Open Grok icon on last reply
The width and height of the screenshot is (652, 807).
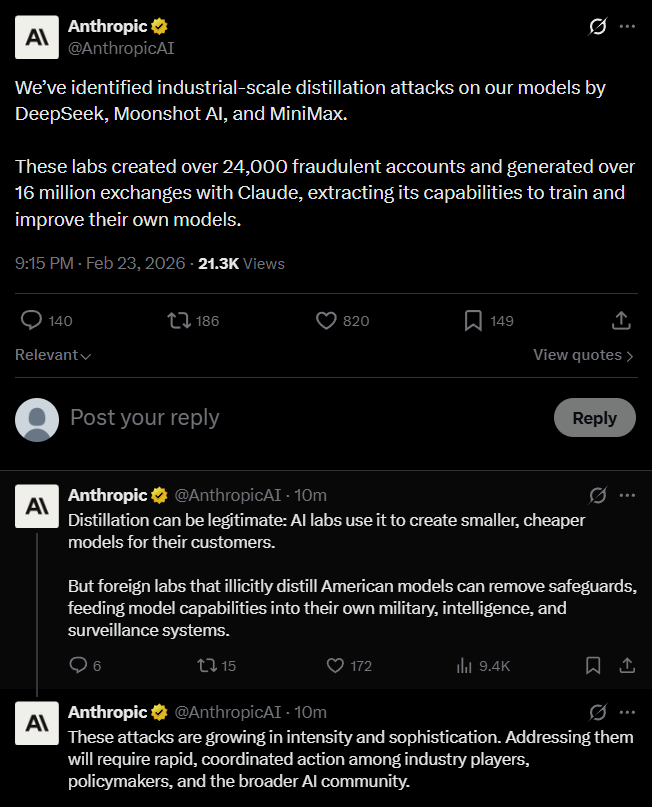coord(598,712)
